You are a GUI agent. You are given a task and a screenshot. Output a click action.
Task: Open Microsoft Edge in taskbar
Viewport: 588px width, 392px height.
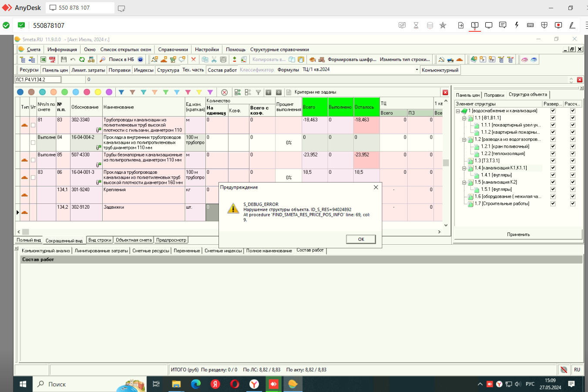click(196, 384)
